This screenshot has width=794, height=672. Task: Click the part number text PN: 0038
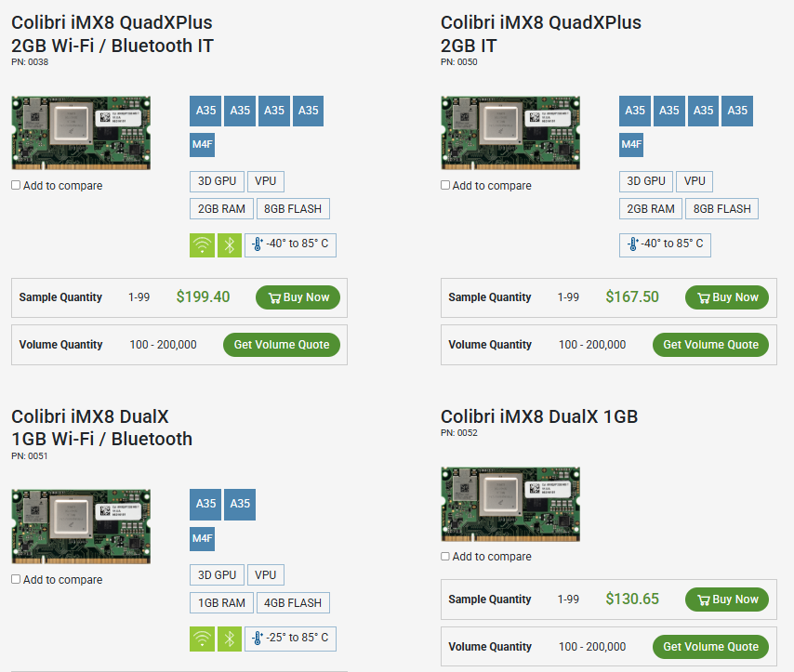[x=30, y=62]
